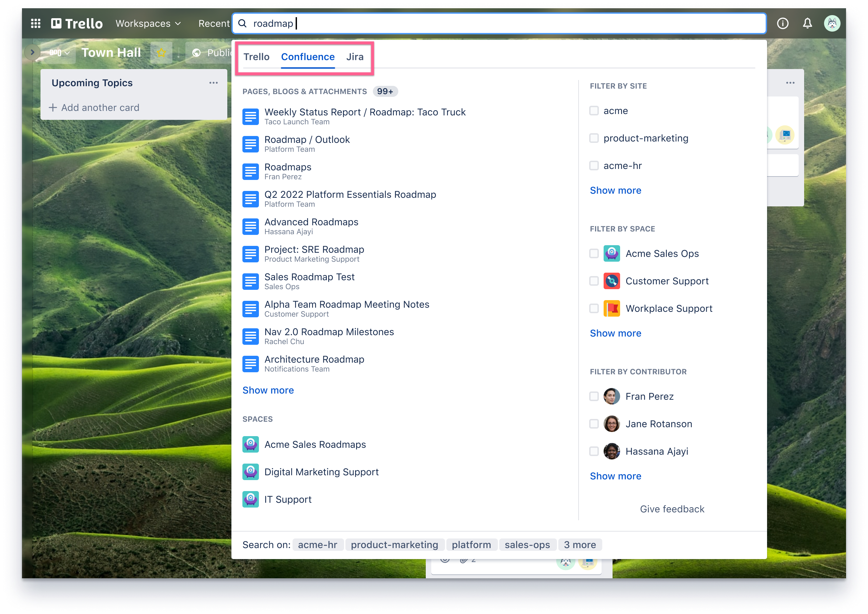This screenshot has height=614, width=868.
Task: Expand the collapsed sidebar chevron
Action: tap(33, 53)
